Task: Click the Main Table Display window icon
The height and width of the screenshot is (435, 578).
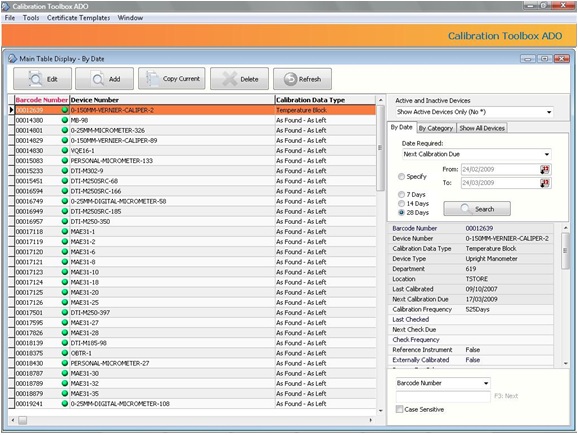Action: [x=13, y=59]
